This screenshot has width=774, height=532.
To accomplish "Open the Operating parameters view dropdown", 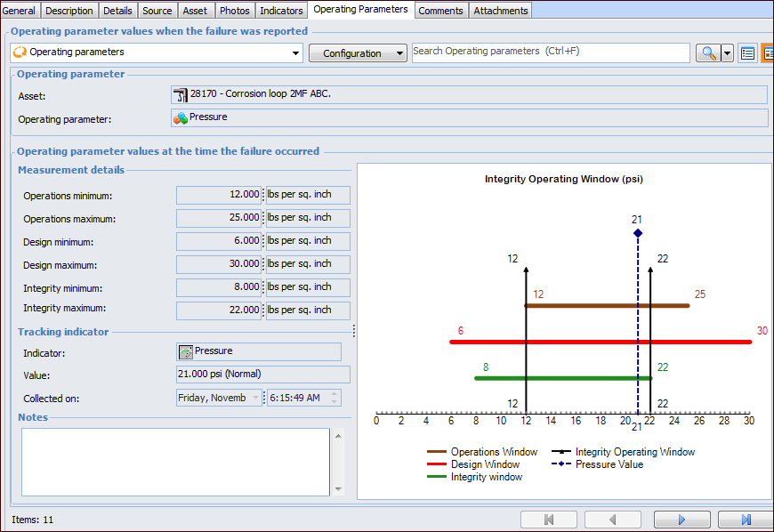I will point(296,53).
